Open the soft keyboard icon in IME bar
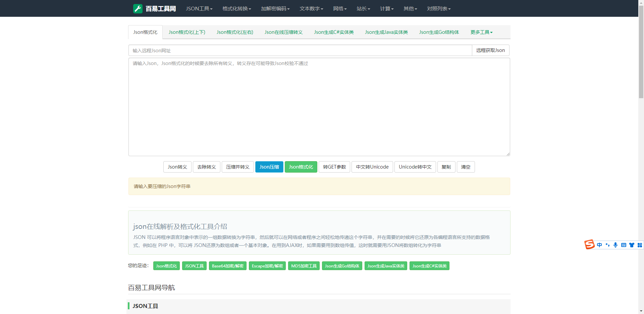This screenshot has height=314, width=644. click(624, 245)
